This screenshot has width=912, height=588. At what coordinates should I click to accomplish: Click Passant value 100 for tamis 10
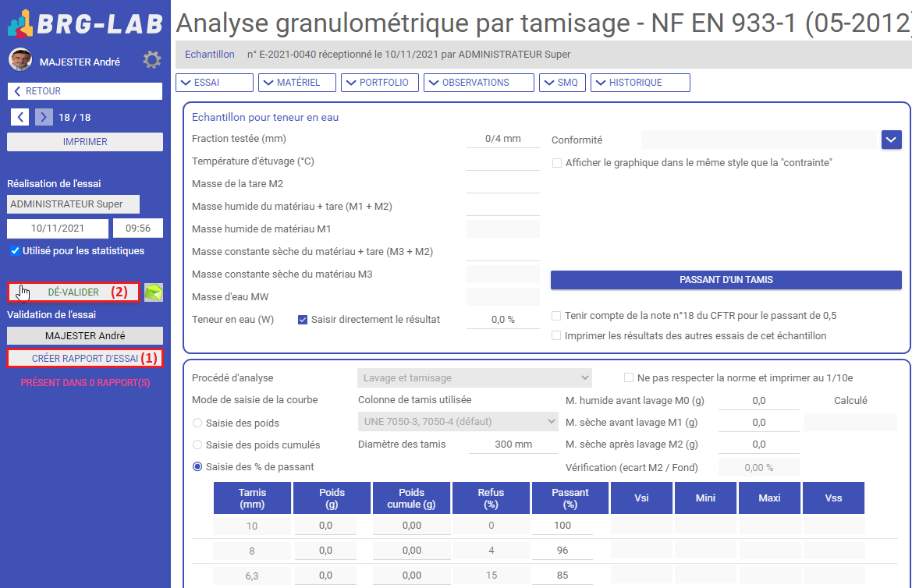click(x=562, y=526)
